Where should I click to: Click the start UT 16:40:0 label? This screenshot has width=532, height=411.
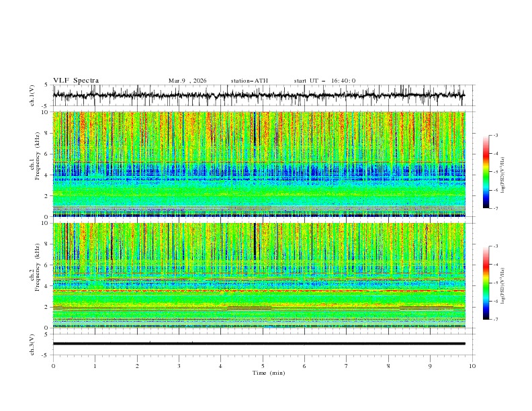[x=324, y=81]
